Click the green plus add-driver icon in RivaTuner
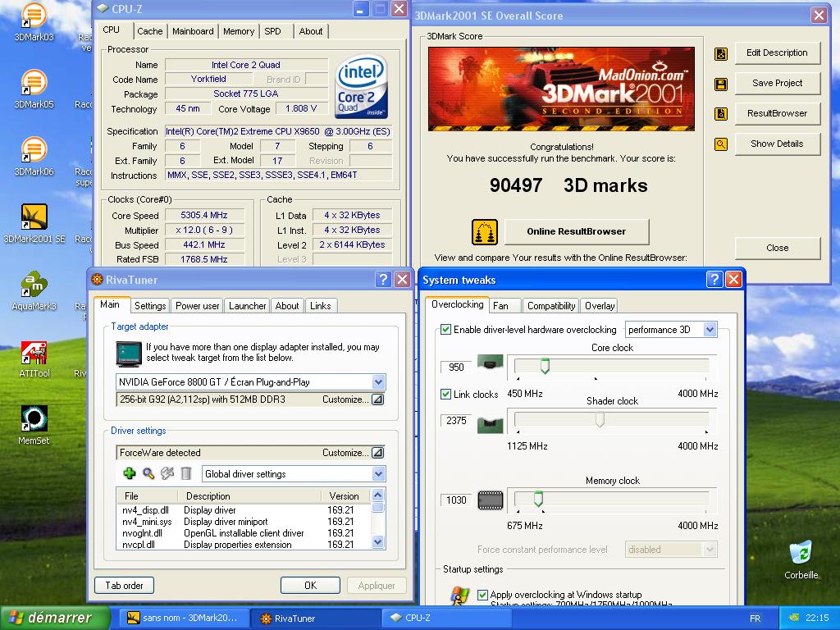 129,473
